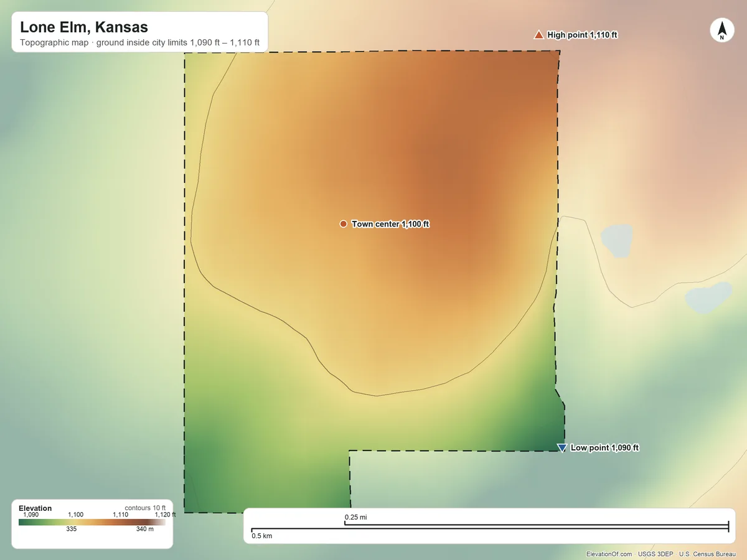Click the '0.5 km' scale label
Viewport: 747px width, 560px height.
tap(261, 536)
